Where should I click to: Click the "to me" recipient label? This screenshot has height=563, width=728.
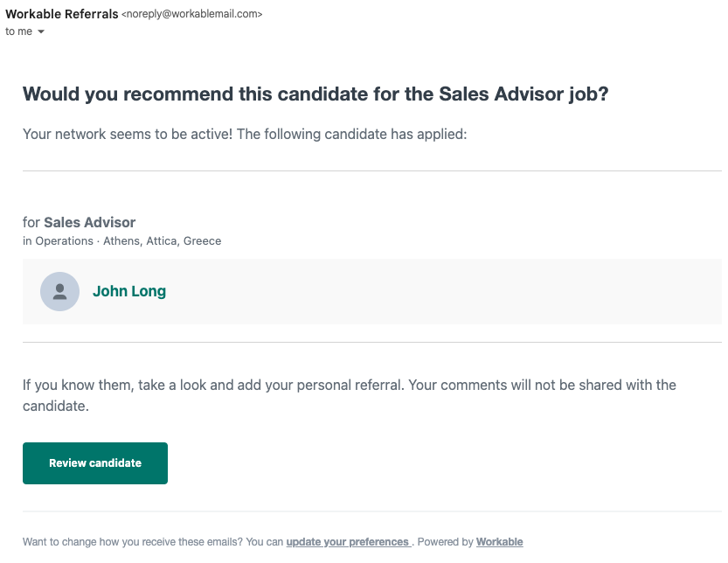click(17, 32)
